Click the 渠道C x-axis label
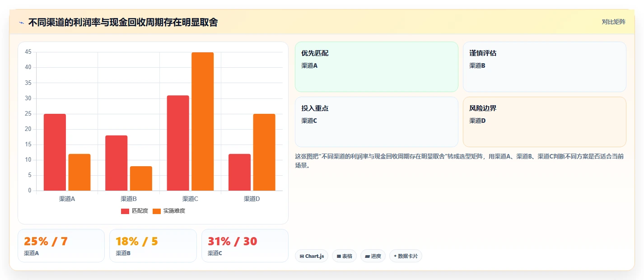 click(x=190, y=199)
